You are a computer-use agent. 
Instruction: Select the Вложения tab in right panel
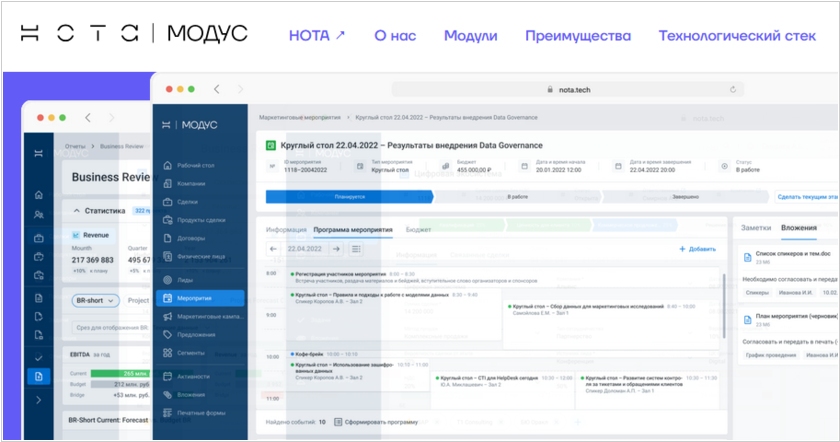799,228
